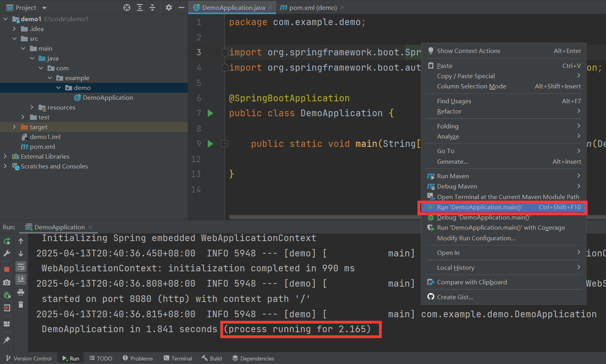Open TODO tool window

(x=101, y=359)
